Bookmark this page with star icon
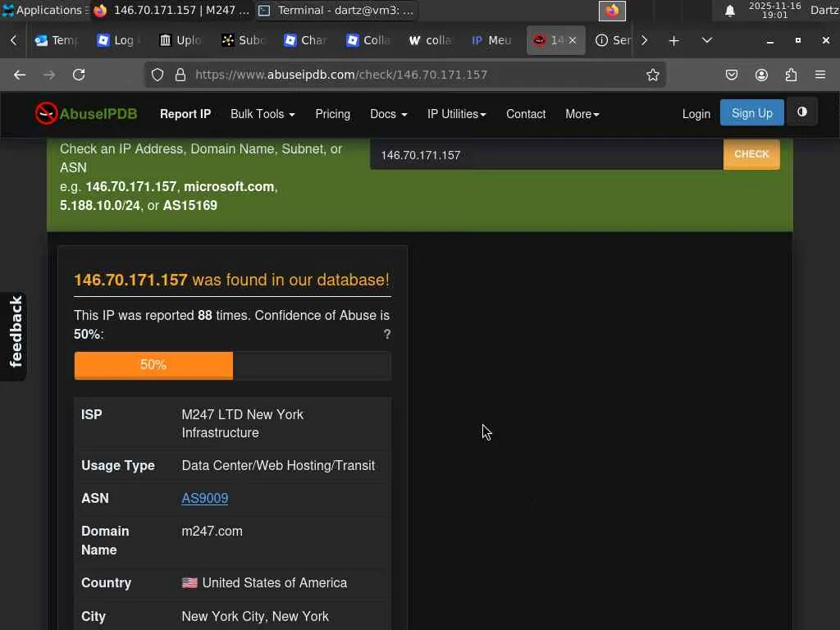840x630 pixels. tap(652, 75)
